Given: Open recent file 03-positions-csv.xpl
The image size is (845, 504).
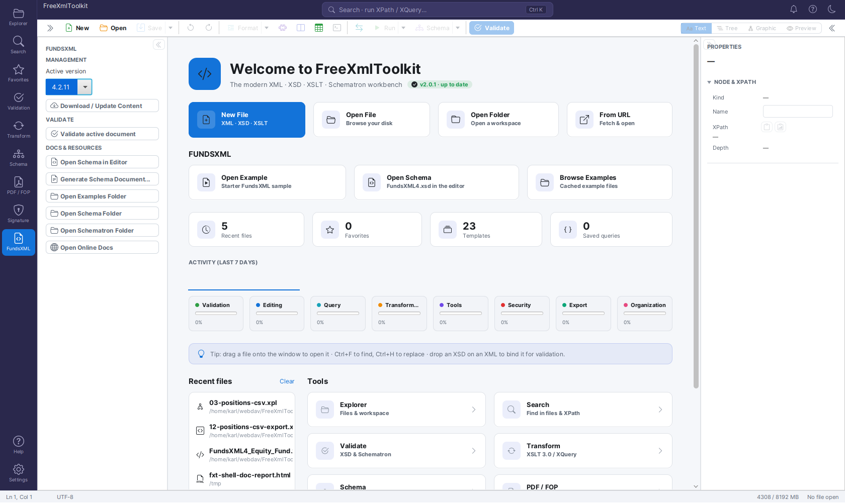Looking at the screenshot, I should (242, 407).
